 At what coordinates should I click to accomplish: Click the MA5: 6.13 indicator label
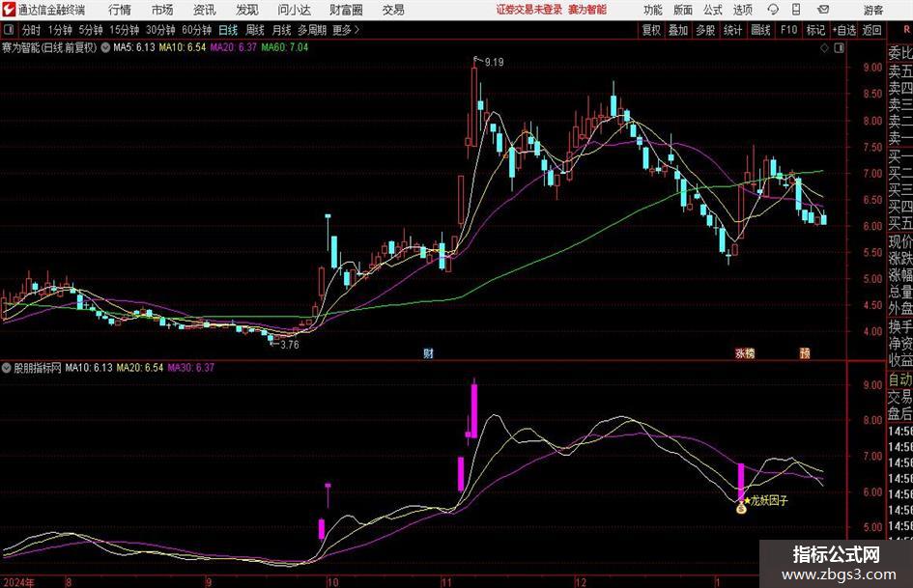pos(134,47)
